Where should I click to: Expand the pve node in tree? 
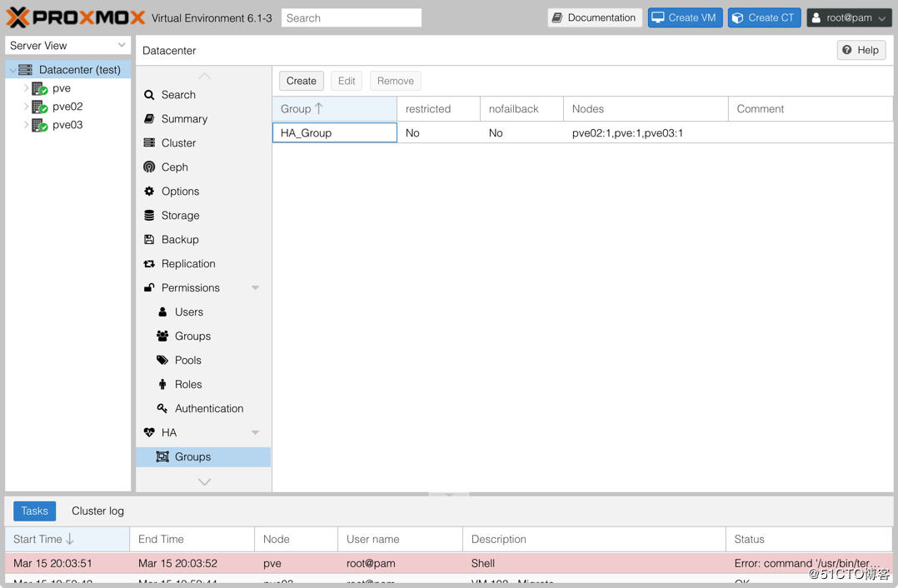click(x=26, y=88)
